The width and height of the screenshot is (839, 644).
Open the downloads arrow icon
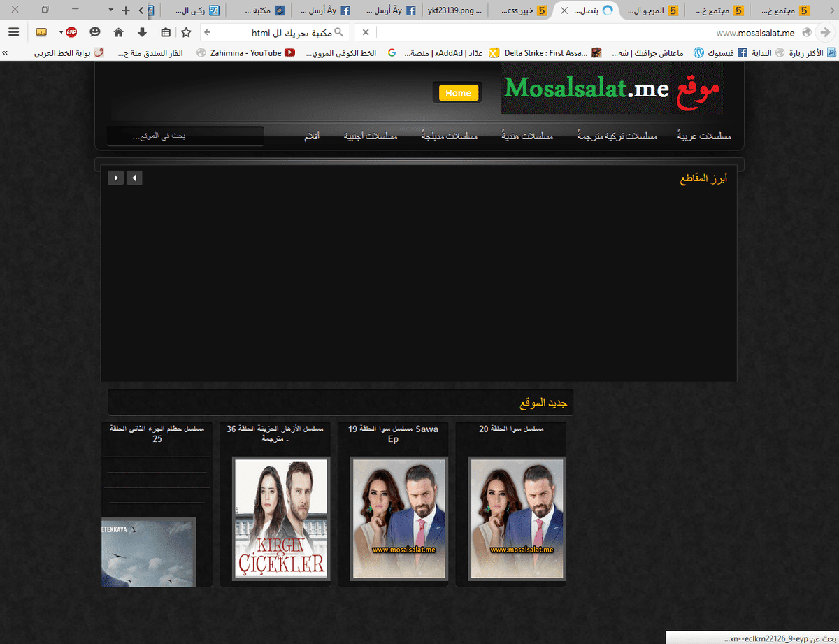(x=142, y=32)
